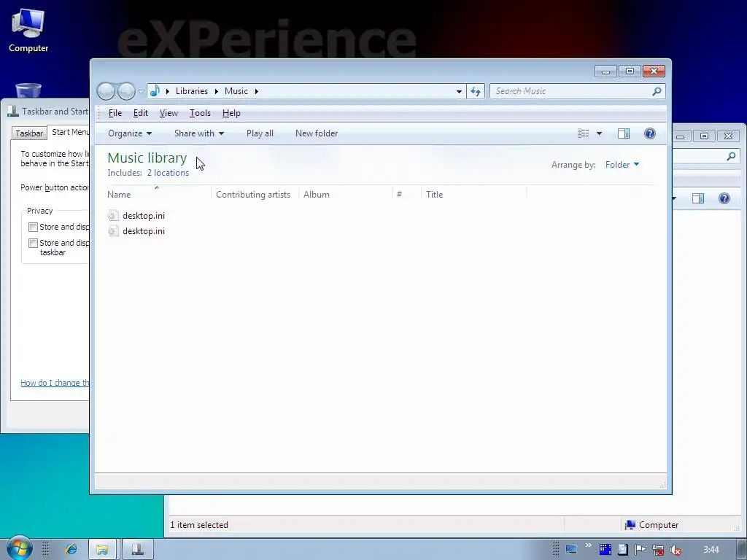Open the File menu

tap(115, 113)
